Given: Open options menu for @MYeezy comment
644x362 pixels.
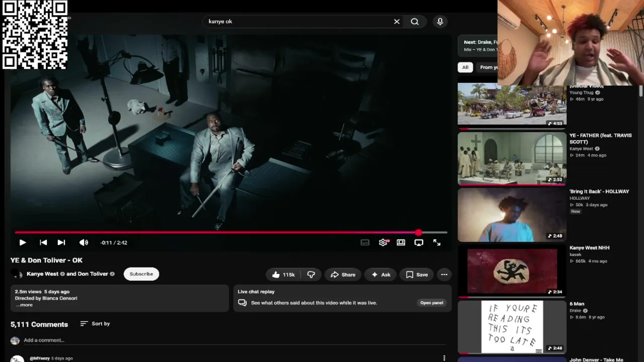Looking at the screenshot, I should pos(444,358).
